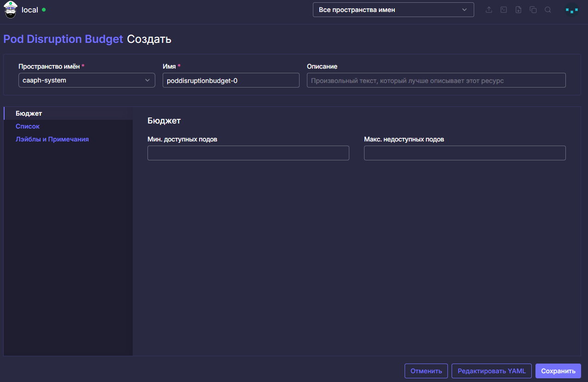The height and width of the screenshot is (382, 588).
Task: Open the user avatar menu
Action: click(x=572, y=10)
